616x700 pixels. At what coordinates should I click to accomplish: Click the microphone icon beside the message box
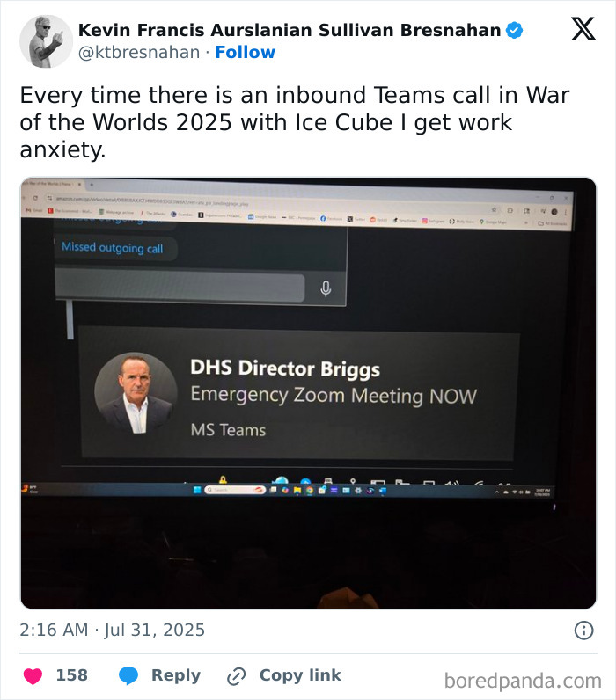326,288
